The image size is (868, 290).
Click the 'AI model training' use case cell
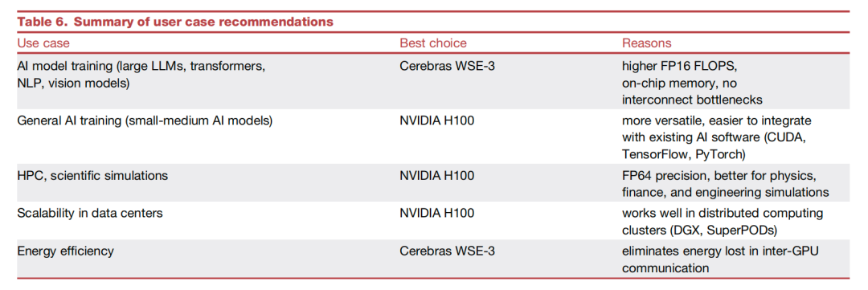(x=141, y=75)
